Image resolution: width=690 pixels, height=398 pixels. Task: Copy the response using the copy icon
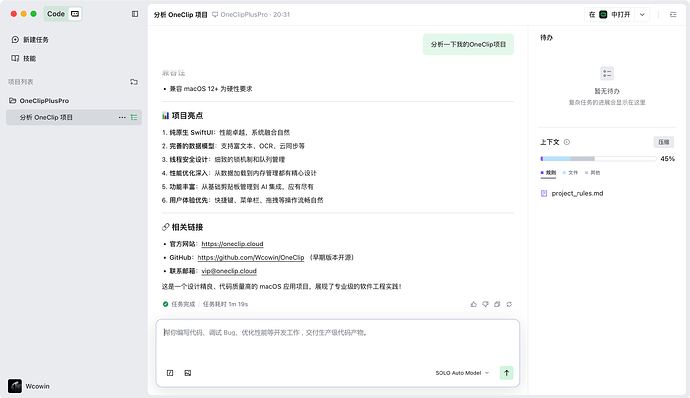[497, 304]
